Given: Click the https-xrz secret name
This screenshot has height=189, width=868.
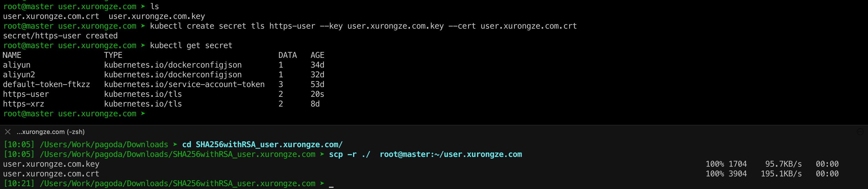Looking at the screenshot, I should [24, 104].
